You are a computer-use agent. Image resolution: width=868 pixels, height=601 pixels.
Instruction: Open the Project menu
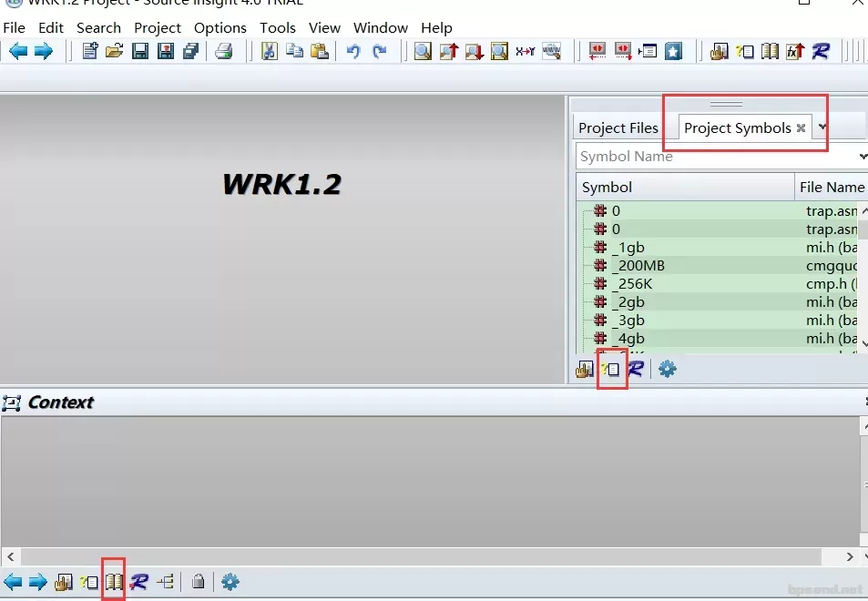click(x=158, y=27)
